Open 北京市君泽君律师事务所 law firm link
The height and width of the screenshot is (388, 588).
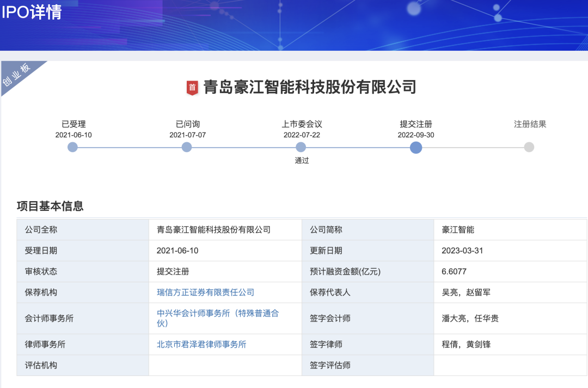pyautogui.click(x=201, y=344)
